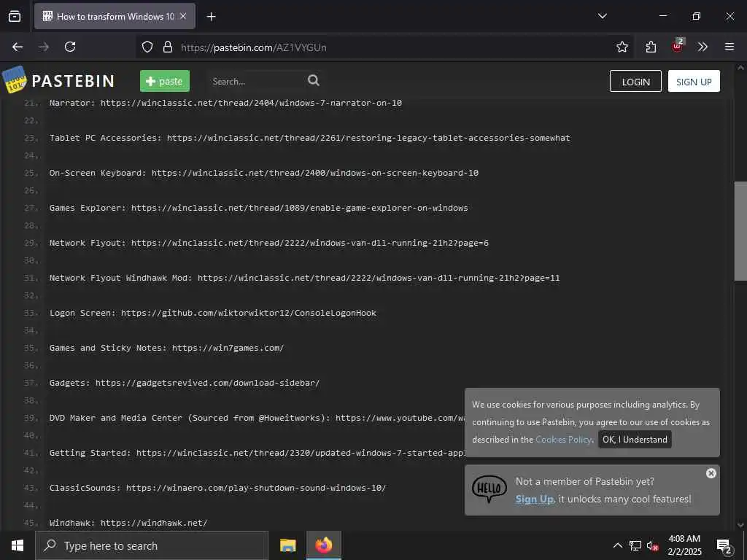Close the 'How to transform Windows 10' tab
747x560 pixels.
point(183,16)
